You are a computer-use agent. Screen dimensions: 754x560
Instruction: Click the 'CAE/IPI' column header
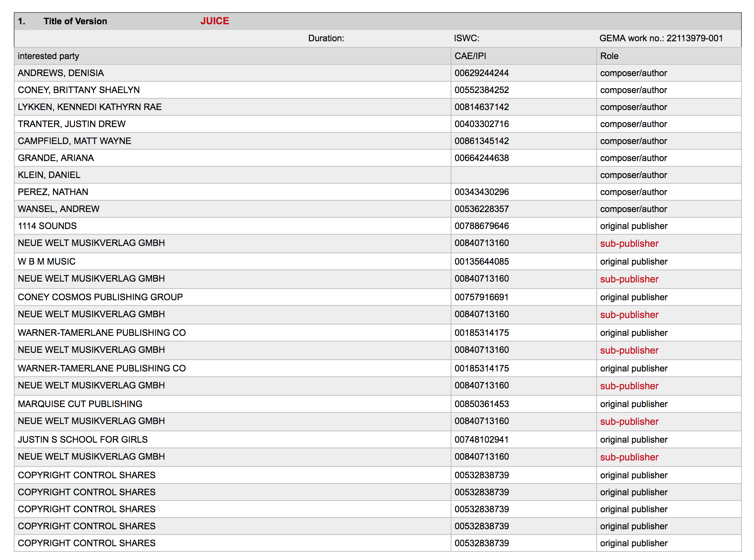470,56
